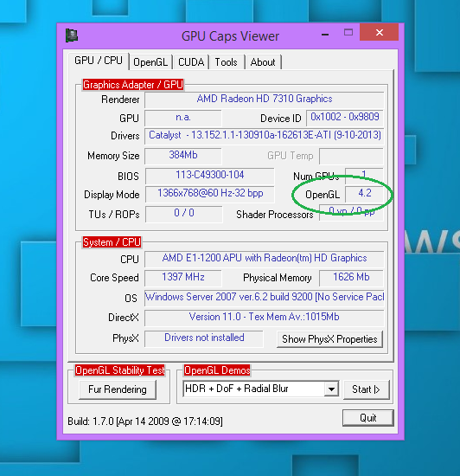Click the OpenGL Demos group label
Image resolution: width=460 pixels, height=476 pixels.
click(x=217, y=370)
